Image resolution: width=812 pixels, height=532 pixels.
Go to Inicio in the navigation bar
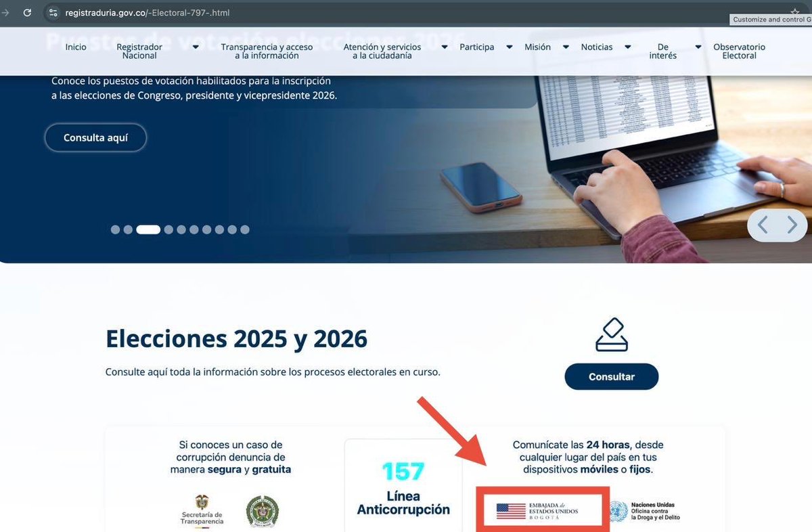tap(76, 47)
